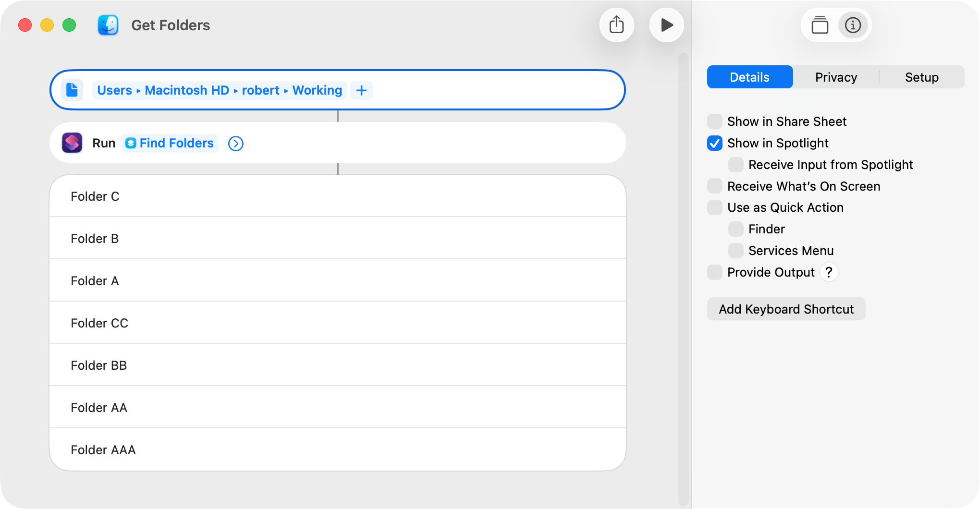Enable Receive What's On Screen
The width and height of the screenshot is (980, 509).
tap(715, 186)
